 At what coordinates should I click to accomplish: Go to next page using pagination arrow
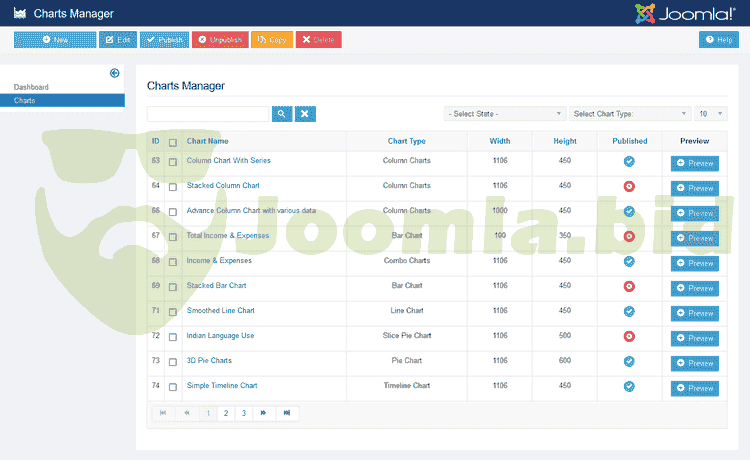(x=264, y=413)
